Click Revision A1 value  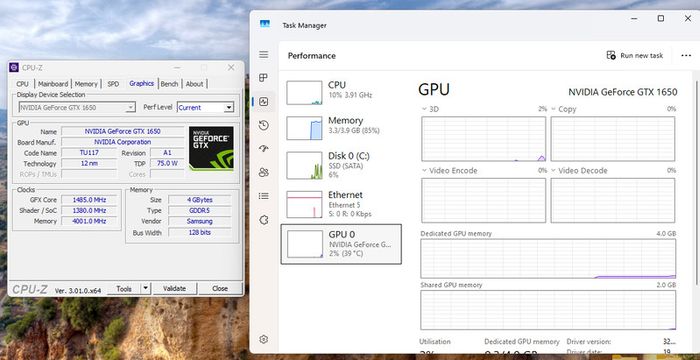pos(167,153)
